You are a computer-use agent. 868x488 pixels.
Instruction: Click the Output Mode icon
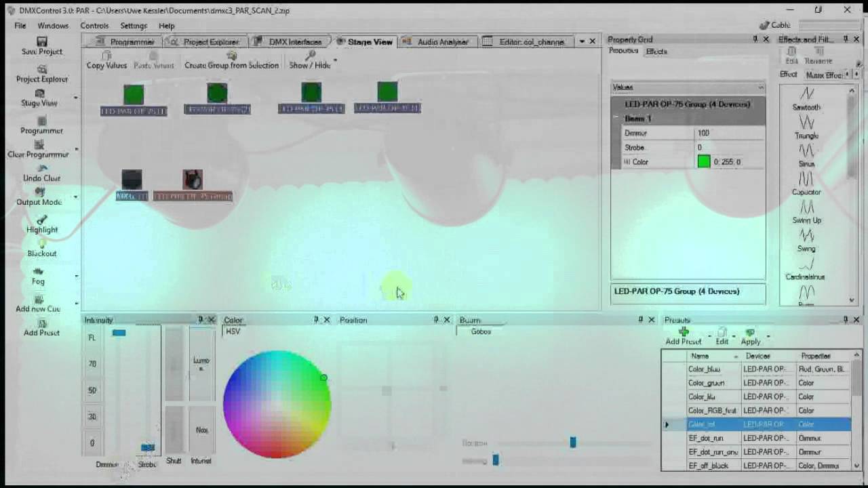[39, 192]
